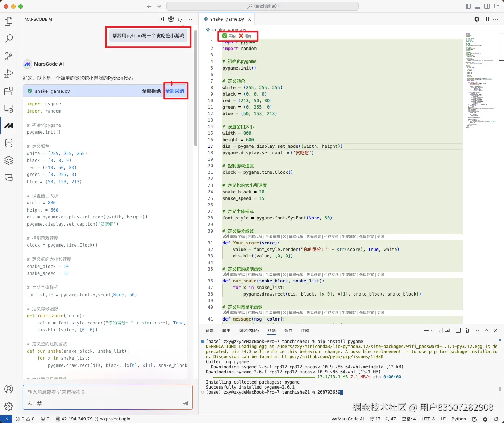The image size is (504, 423).
Task: Change language mode from Python
Action: point(459,419)
